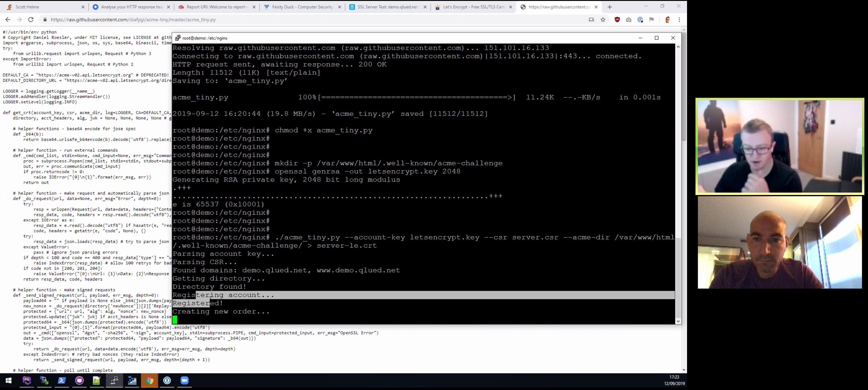The image size is (868, 390).
Task: Reload the current page
Action: (31, 20)
